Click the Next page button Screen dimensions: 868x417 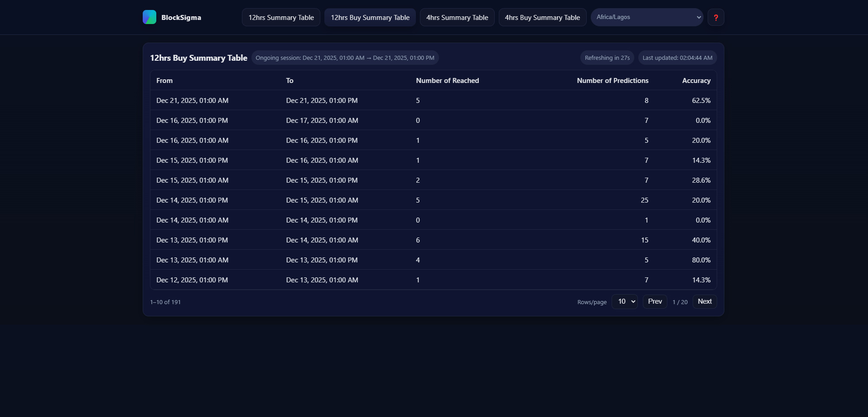click(704, 301)
